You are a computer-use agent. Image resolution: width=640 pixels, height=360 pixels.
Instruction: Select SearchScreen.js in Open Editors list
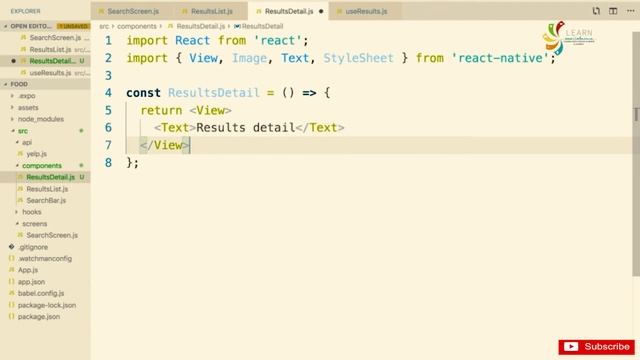pyautogui.click(x=55, y=38)
